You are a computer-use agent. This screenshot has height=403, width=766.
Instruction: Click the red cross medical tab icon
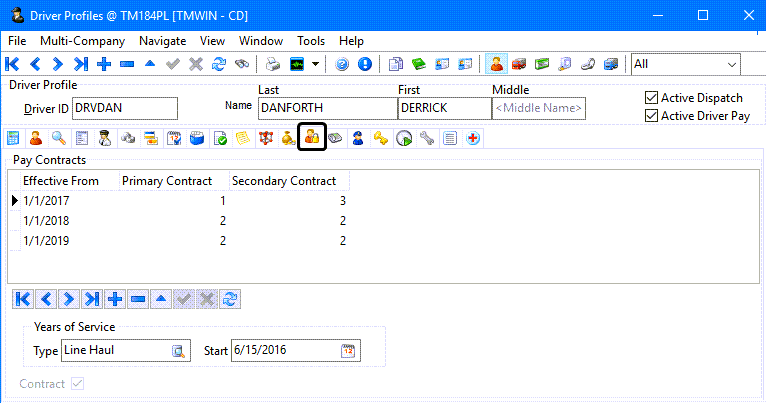472,138
